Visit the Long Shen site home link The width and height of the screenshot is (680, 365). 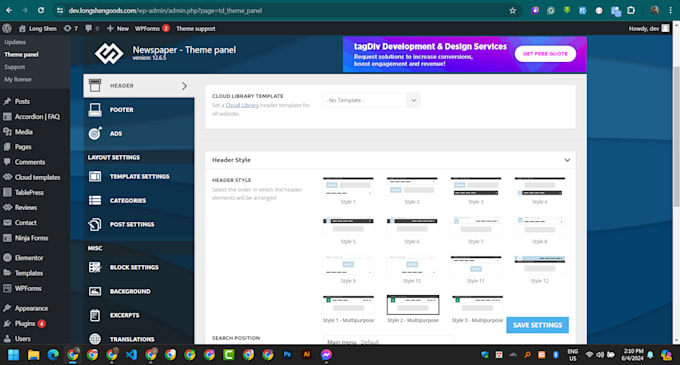point(38,29)
